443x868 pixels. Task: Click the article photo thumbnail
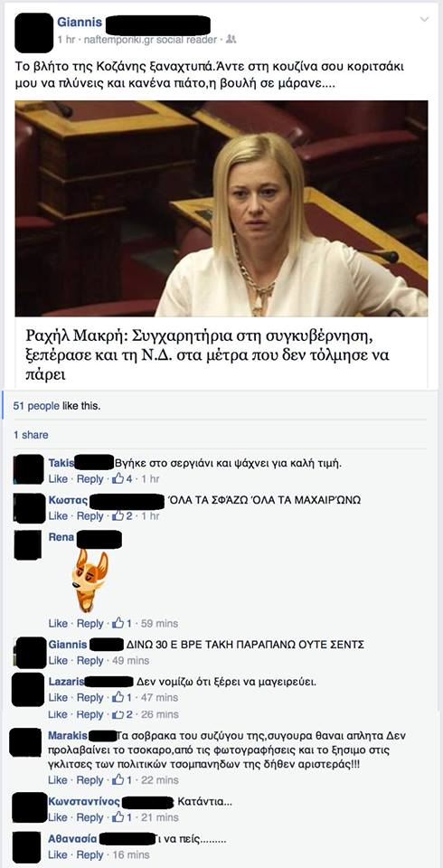click(x=221, y=208)
